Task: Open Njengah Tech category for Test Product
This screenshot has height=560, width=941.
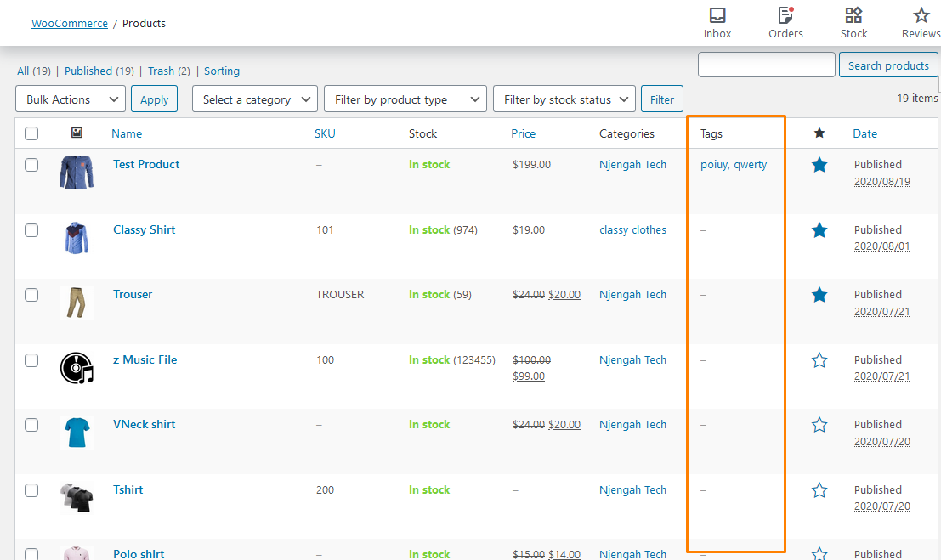Action: [632, 165]
